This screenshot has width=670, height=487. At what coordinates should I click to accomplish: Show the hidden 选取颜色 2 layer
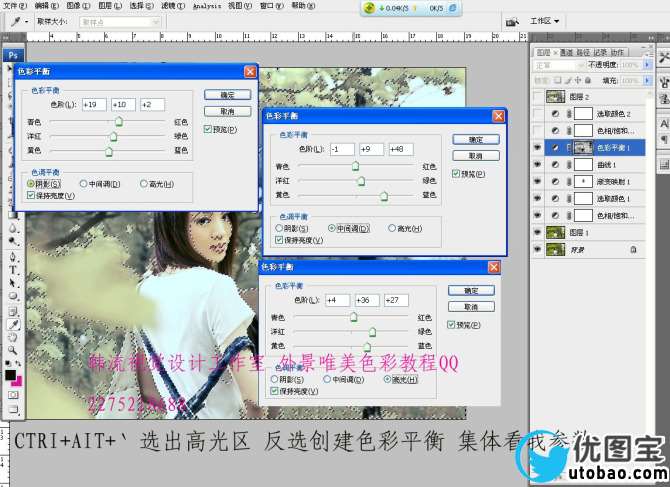[x=538, y=114]
